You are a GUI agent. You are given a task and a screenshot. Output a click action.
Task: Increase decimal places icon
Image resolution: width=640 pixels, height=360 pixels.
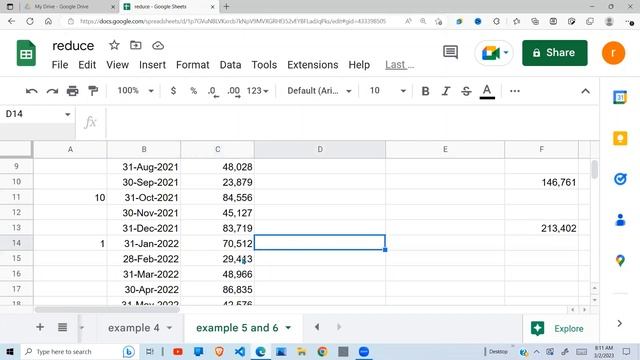(x=234, y=91)
